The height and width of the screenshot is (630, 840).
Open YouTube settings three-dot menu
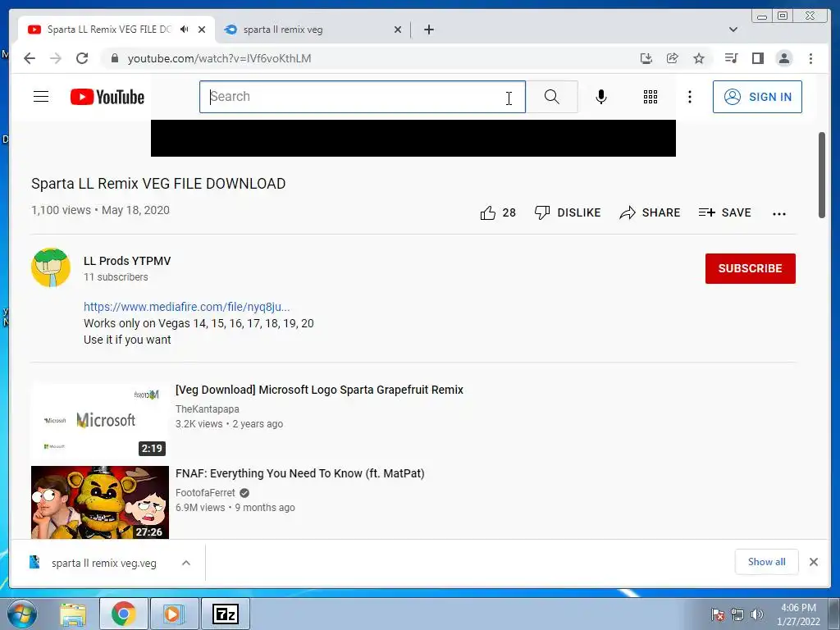(690, 97)
